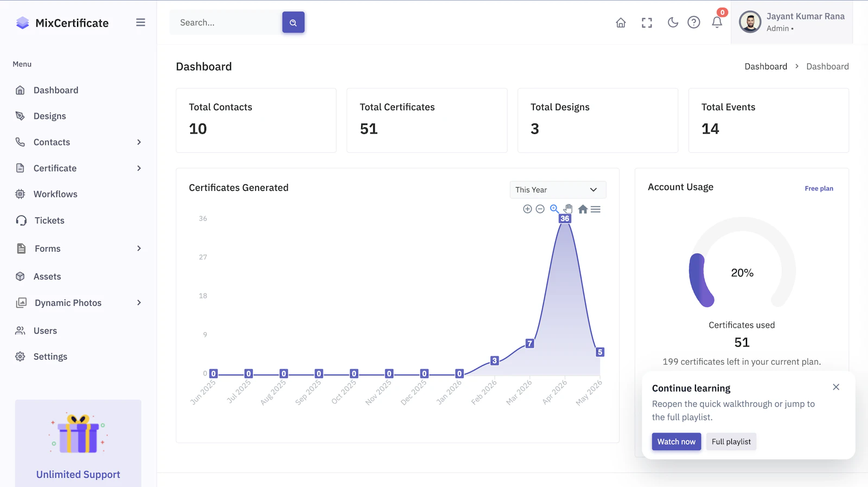
Task: Toggle dark mode with the moon icon
Action: click(673, 22)
